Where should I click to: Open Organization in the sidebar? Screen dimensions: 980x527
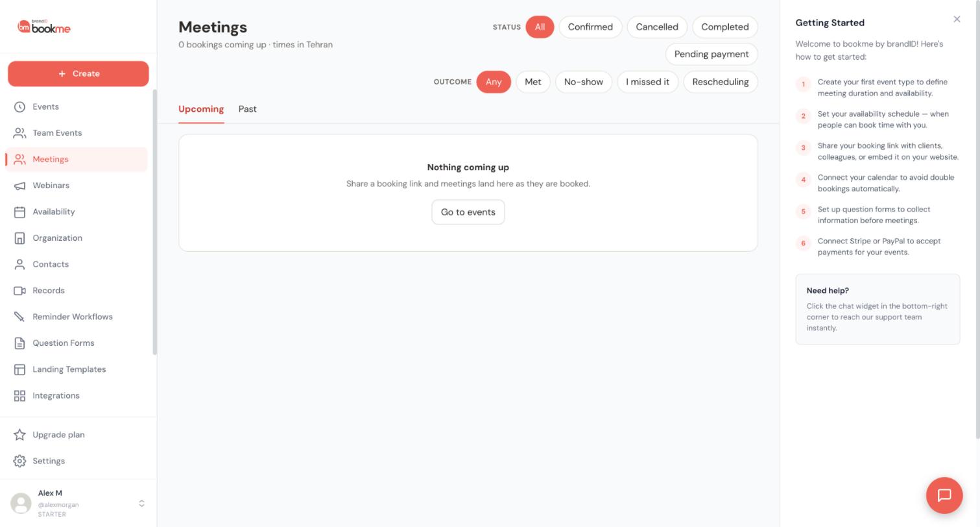77,238
